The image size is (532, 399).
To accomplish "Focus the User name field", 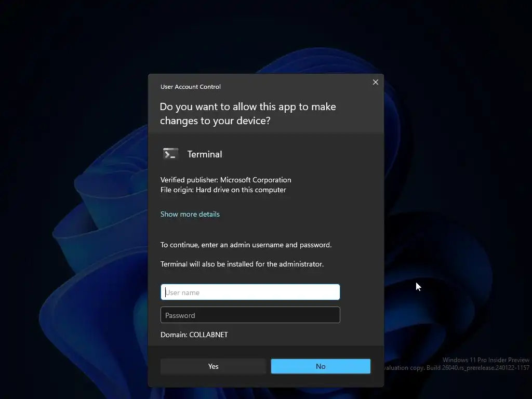I will tap(250, 292).
